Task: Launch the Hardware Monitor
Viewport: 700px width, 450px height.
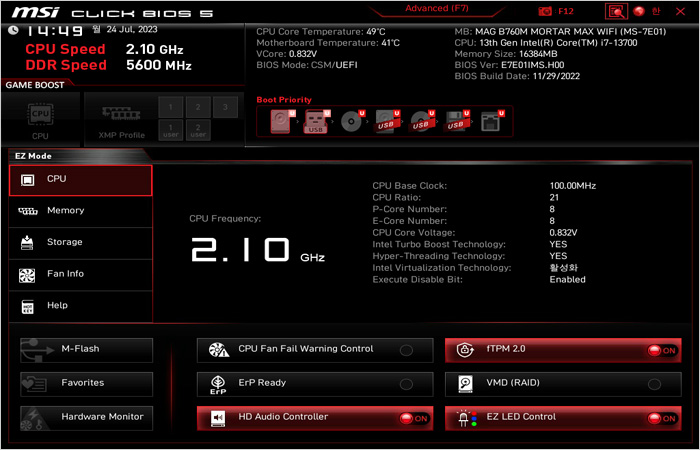Action: tap(87, 417)
